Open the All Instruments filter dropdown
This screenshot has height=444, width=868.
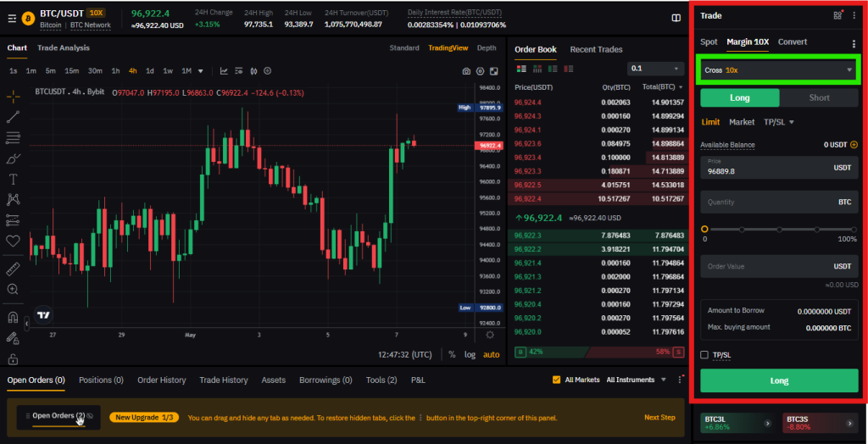(636, 380)
